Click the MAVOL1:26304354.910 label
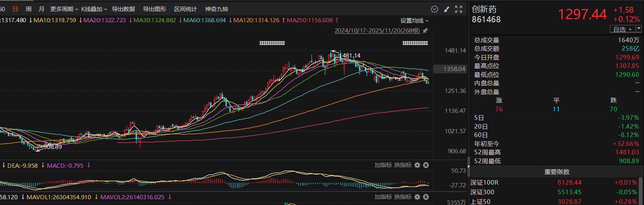The height and width of the screenshot is (205, 644). point(59,197)
